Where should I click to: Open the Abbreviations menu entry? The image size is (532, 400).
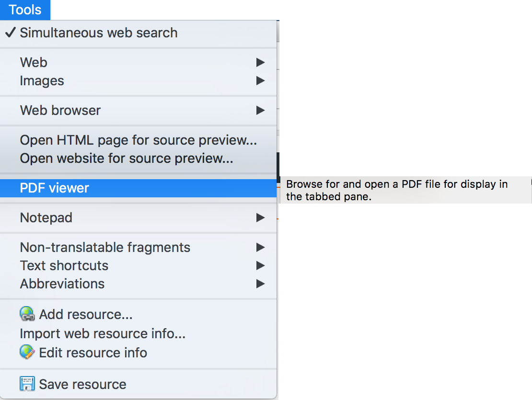62,284
